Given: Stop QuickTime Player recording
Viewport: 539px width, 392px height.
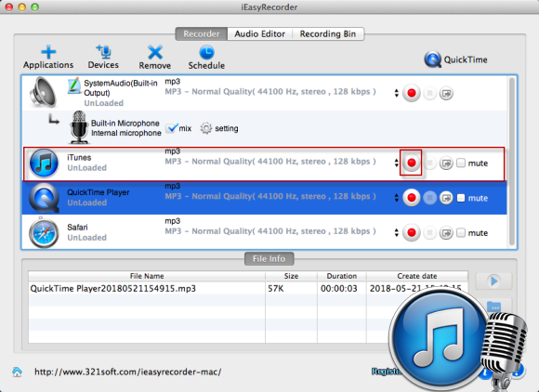Looking at the screenshot, I should [429, 198].
